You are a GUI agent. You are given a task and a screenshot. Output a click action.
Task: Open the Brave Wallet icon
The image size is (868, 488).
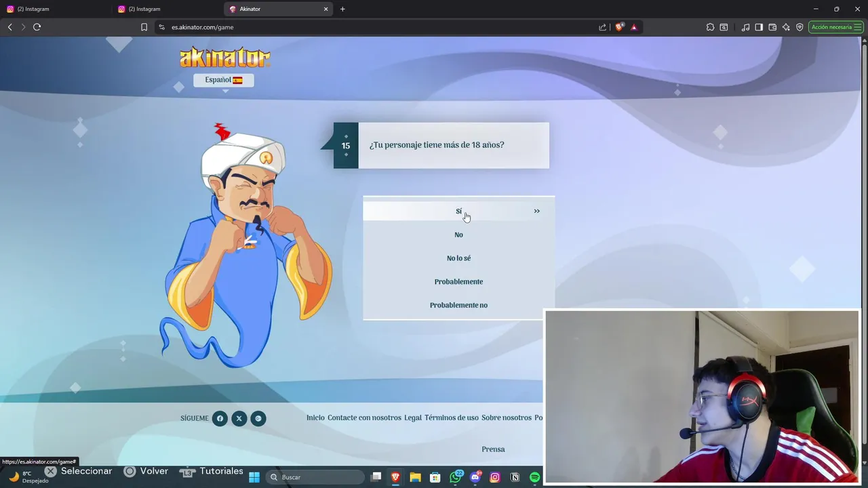point(772,27)
